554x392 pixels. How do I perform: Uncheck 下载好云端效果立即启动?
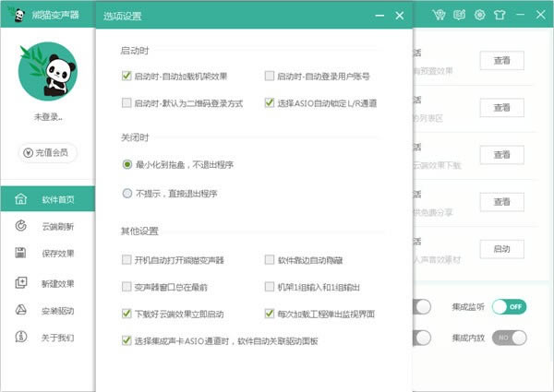pos(126,314)
